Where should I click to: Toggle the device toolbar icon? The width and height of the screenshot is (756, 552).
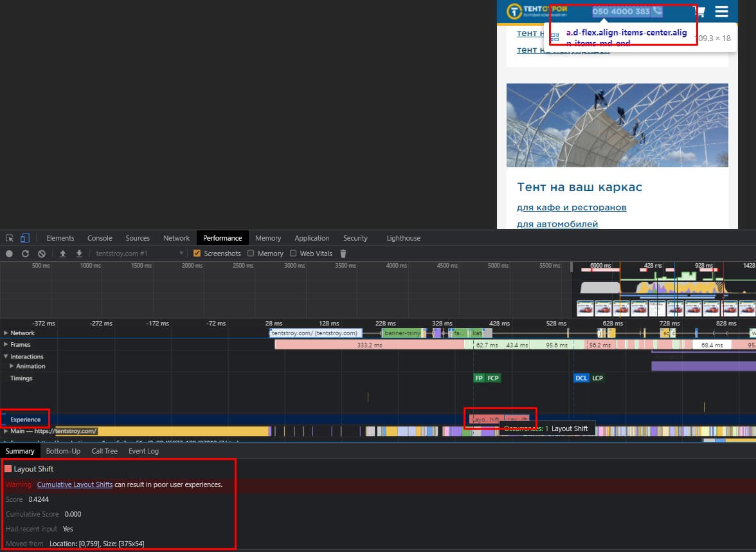tap(25, 238)
